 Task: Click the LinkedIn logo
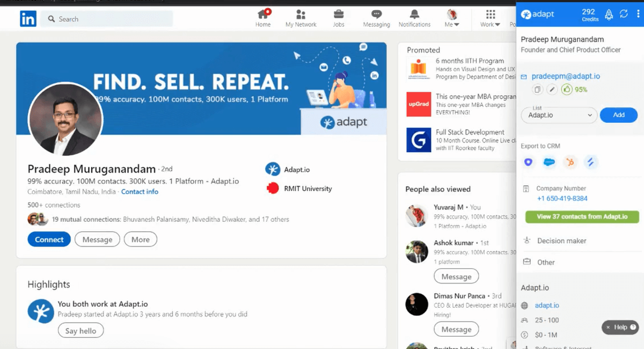click(28, 19)
